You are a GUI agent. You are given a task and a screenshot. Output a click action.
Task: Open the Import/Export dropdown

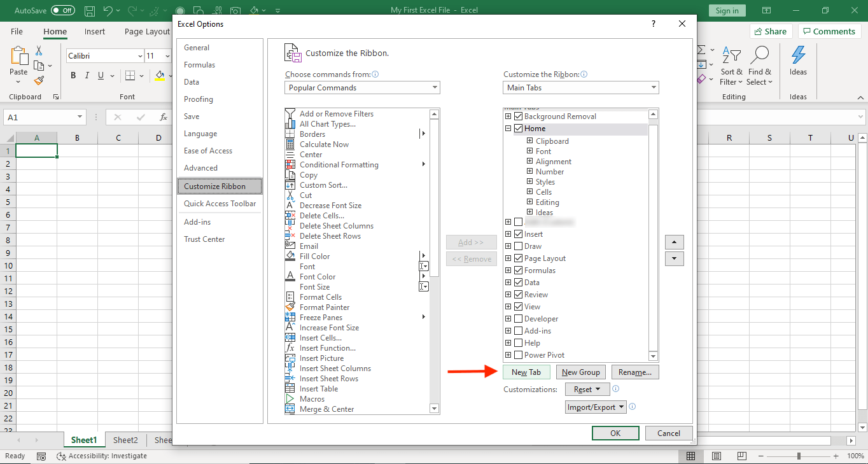point(596,407)
